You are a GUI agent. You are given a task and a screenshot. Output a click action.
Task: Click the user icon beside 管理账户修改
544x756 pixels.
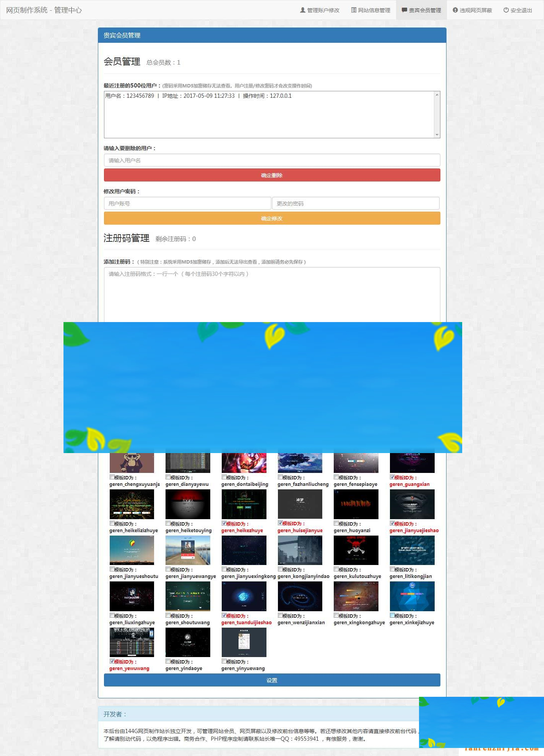click(302, 10)
